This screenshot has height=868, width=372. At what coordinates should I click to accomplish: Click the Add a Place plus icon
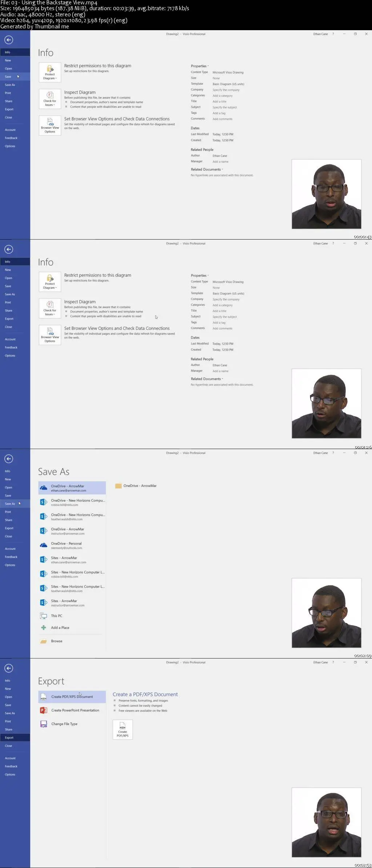[x=44, y=627]
